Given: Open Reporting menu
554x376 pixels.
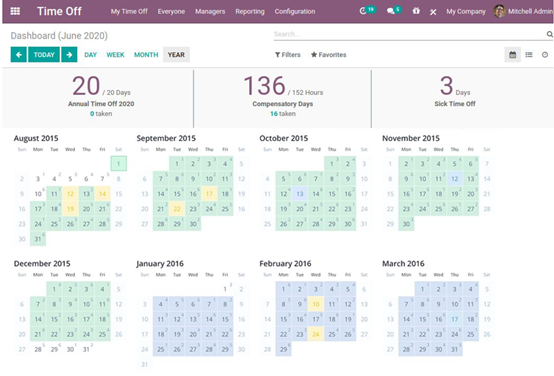Looking at the screenshot, I should 250,11.
